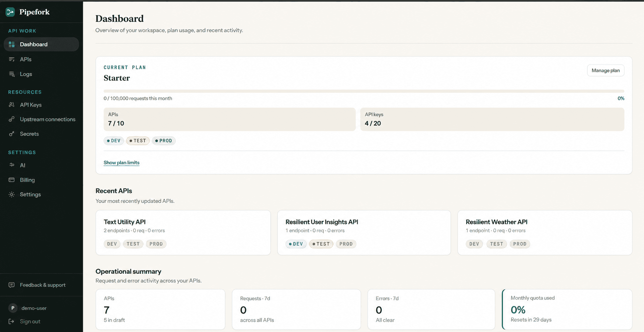Click '0 / 100,000 requests this month' text
Viewport: 644px width, 332px height.
coord(138,98)
